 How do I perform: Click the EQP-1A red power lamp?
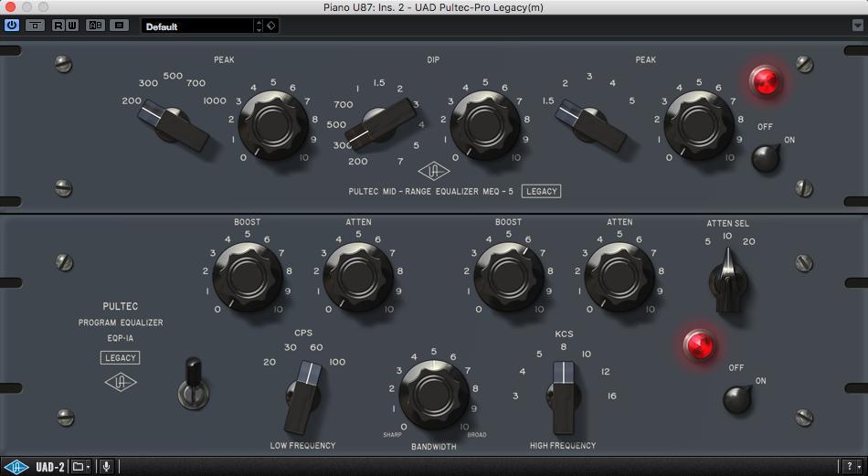pyautogui.click(x=699, y=344)
